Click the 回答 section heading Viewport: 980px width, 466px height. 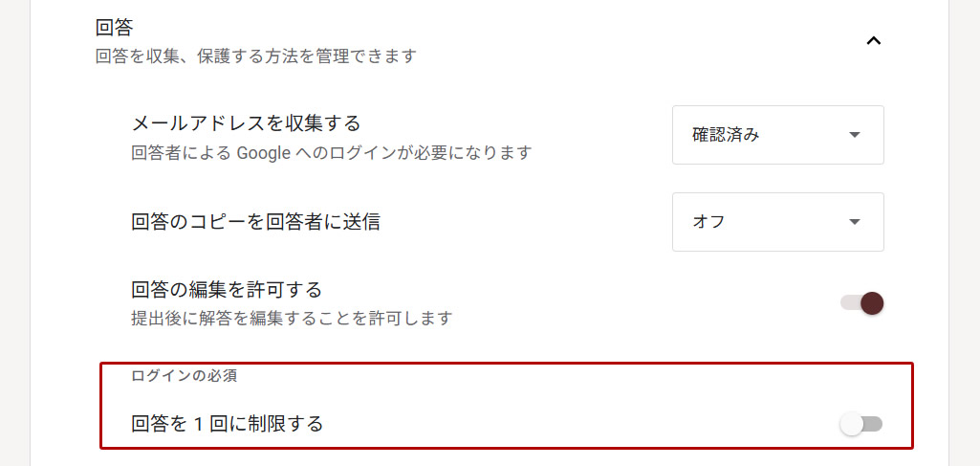click(115, 28)
